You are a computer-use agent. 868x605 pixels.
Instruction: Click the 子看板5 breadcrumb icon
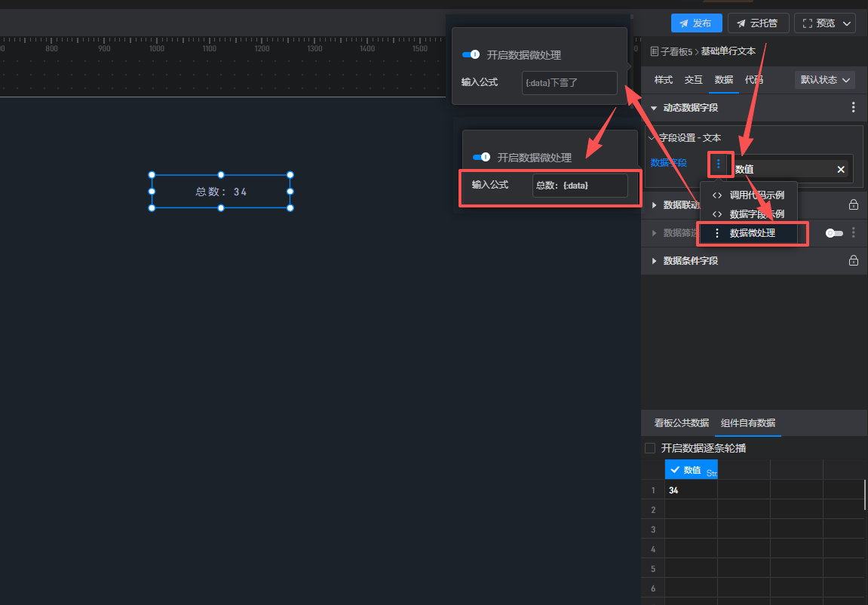(655, 51)
